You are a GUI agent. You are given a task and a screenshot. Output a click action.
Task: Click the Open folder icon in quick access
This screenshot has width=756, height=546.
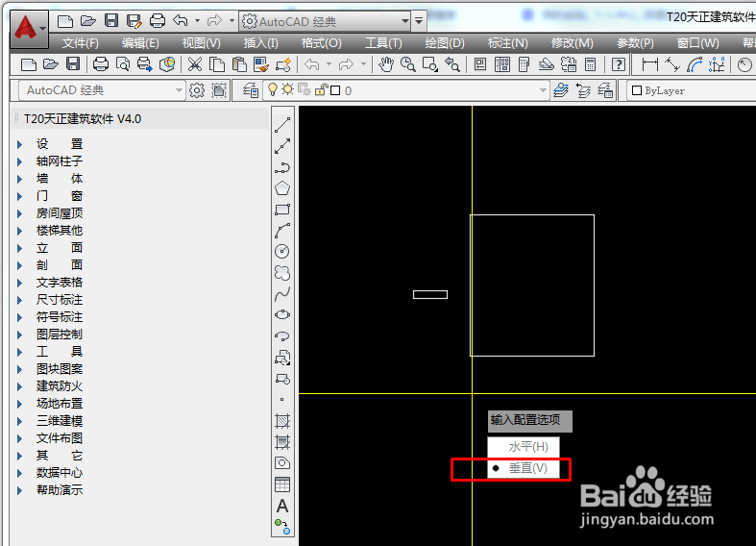pos(87,21)
